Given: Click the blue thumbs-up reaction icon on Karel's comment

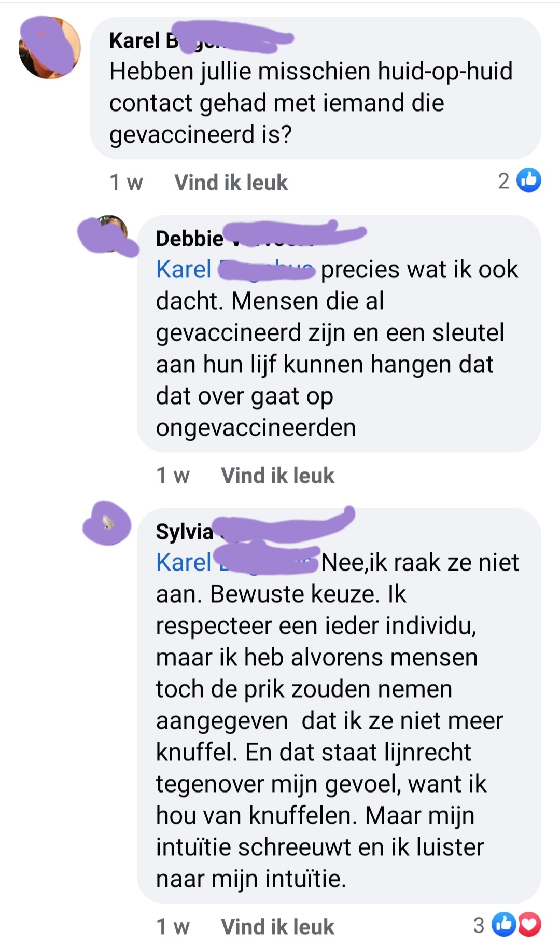Looking at the screenshot, I should 529,180.
